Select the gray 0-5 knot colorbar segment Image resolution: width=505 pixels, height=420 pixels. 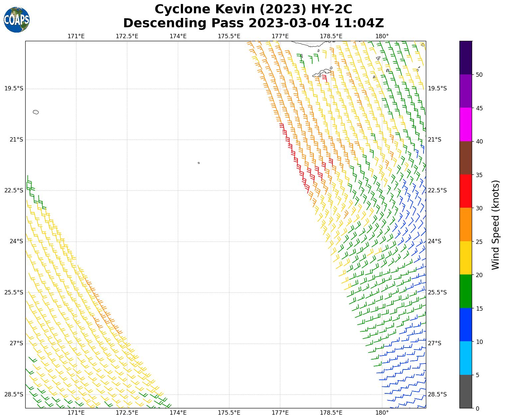(x=465, y=391)
